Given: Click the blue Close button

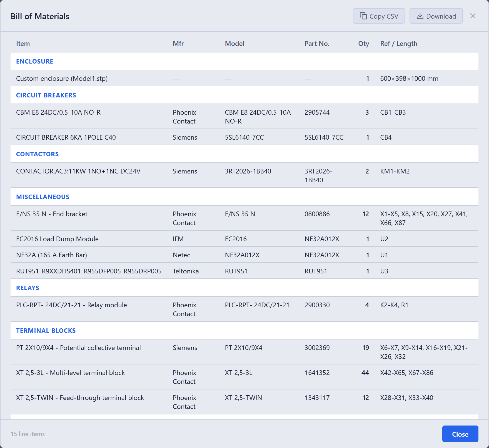Looking at the screenshot, I should (x=460, y=434).
